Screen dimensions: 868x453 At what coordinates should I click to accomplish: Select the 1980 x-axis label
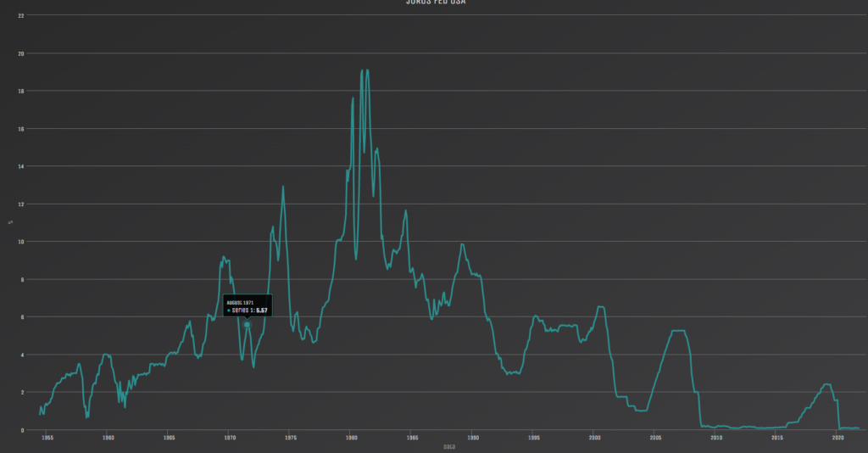(x=352, y=438)
